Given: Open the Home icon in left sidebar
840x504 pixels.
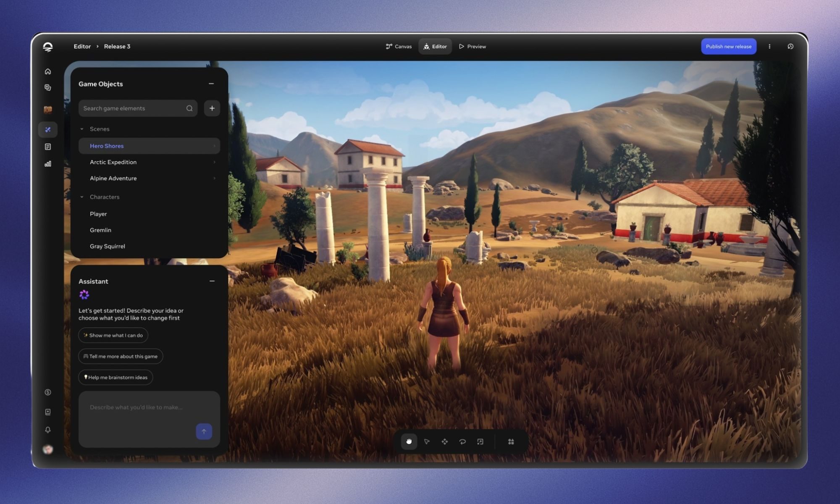Looking at the screenshot, I should tap(48, 71).
